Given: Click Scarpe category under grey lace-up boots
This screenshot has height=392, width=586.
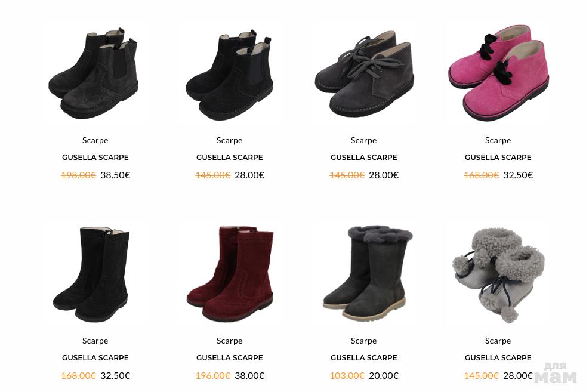Looking at the screenshot, I should tap(363, 140).
